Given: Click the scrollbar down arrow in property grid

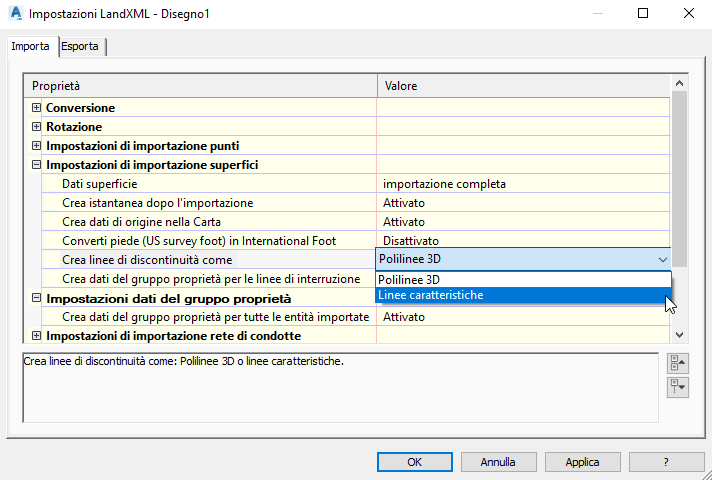Looking at the screenshot, I should coord(680,335).
